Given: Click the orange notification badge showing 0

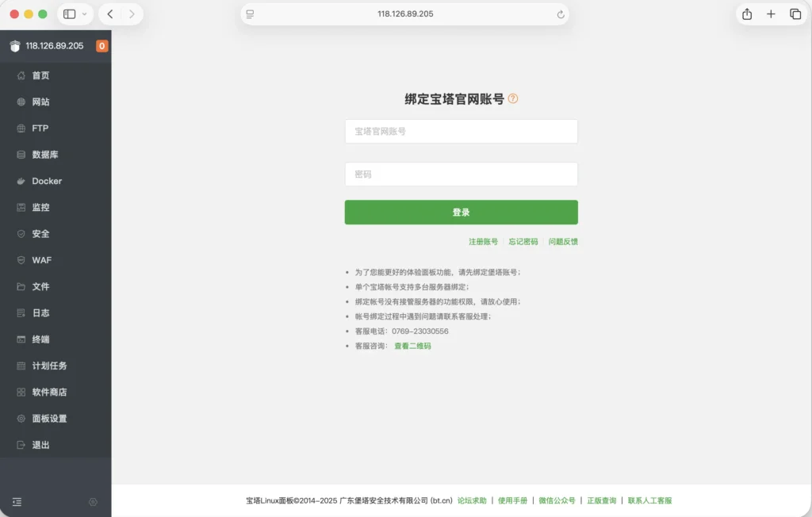Looking at the screenshot, I should click(x=102, y=46).
